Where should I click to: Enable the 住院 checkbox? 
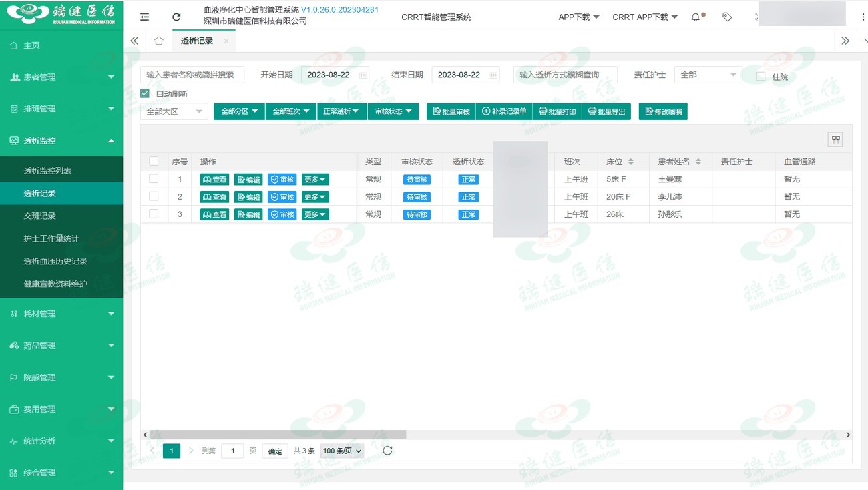[761, 77]
